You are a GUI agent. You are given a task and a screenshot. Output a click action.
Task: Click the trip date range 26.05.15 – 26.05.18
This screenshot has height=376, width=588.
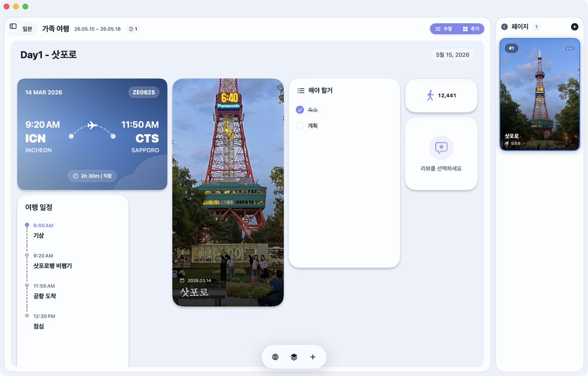click(x=98, y=29)
